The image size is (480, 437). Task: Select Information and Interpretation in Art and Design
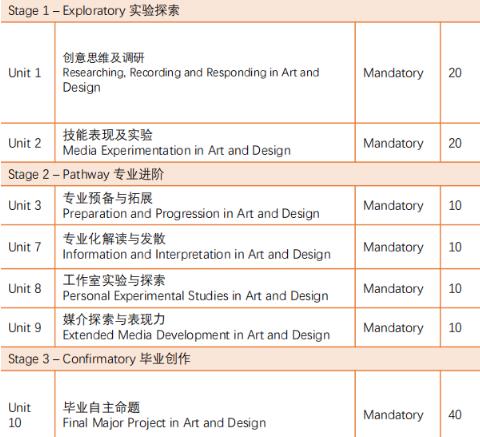click(x=197, y=254)
